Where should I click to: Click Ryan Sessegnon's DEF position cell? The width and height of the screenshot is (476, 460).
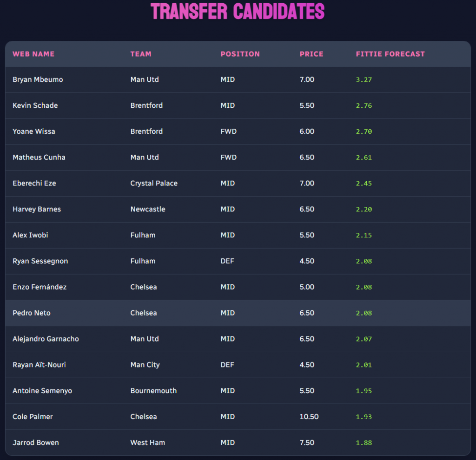[x=227, y=261]
